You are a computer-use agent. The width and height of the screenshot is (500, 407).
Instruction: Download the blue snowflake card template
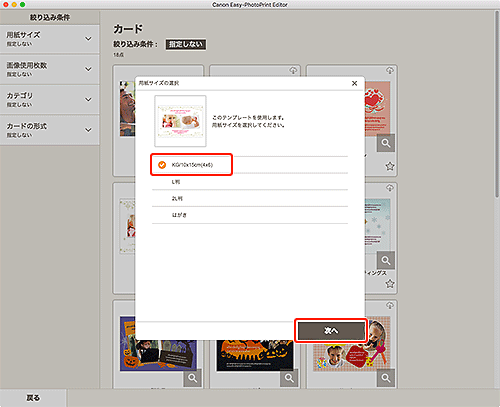390,188
